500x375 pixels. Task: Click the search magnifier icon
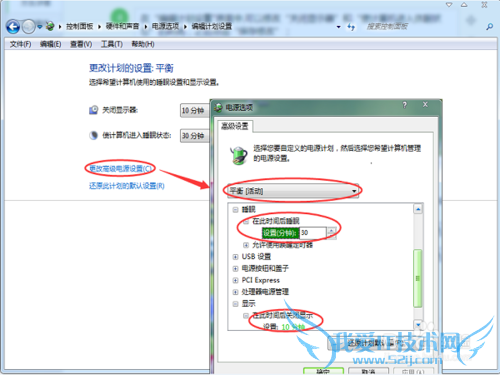pyautogui.click(x=490, y=26)
